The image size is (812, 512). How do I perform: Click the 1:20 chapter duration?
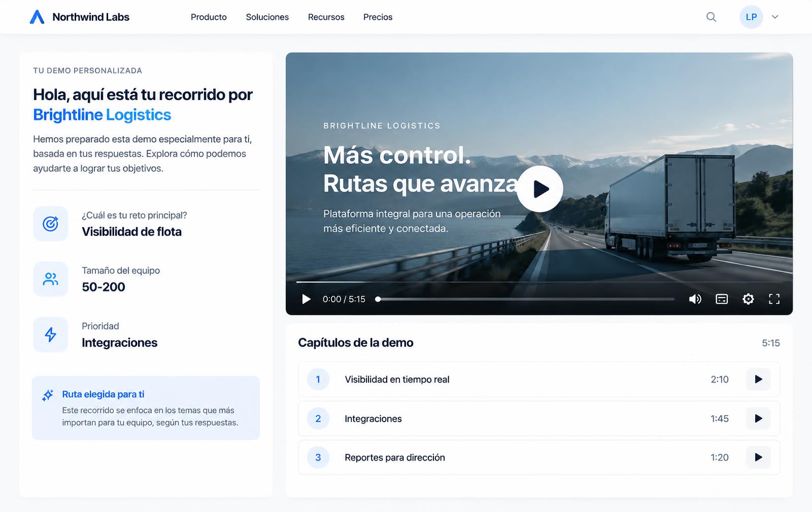[x=720, y=457]
